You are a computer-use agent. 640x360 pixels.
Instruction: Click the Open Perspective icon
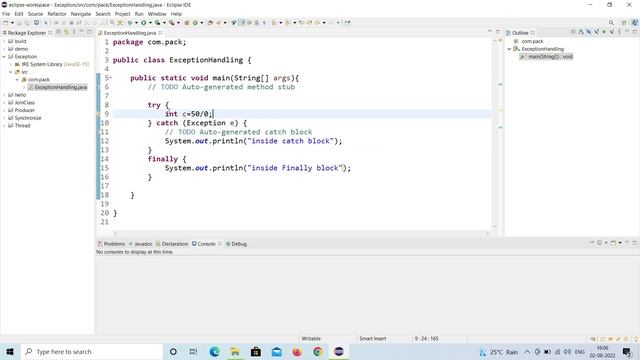(x=624, y=23)
